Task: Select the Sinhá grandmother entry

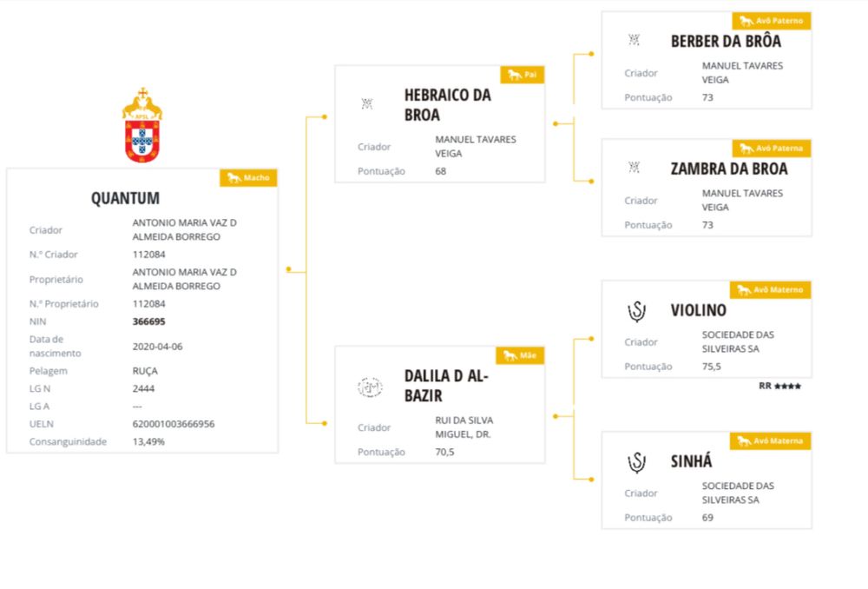Action: (x=691, y=461)
